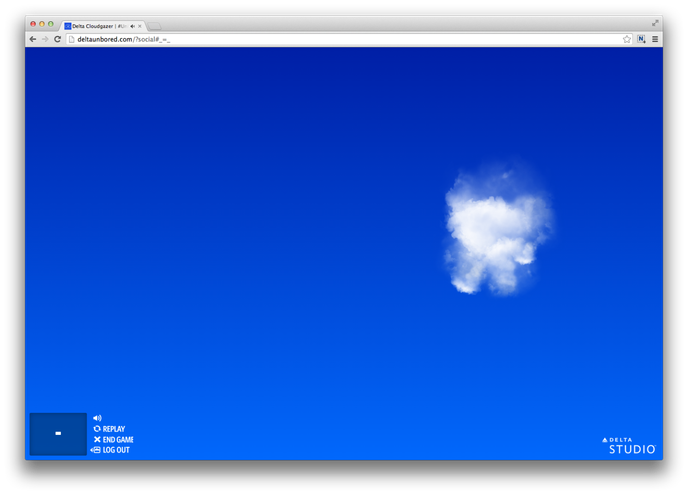Image resolution: width=688 pixels, height=495 pixels.
Task: Open the Chrome hamburger menu
Action: [655, 39]
